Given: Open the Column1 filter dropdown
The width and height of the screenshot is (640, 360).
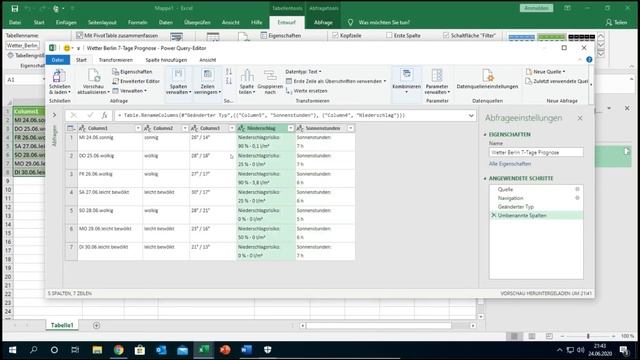Looking at the screenshot, I should (x=138, y=128).
